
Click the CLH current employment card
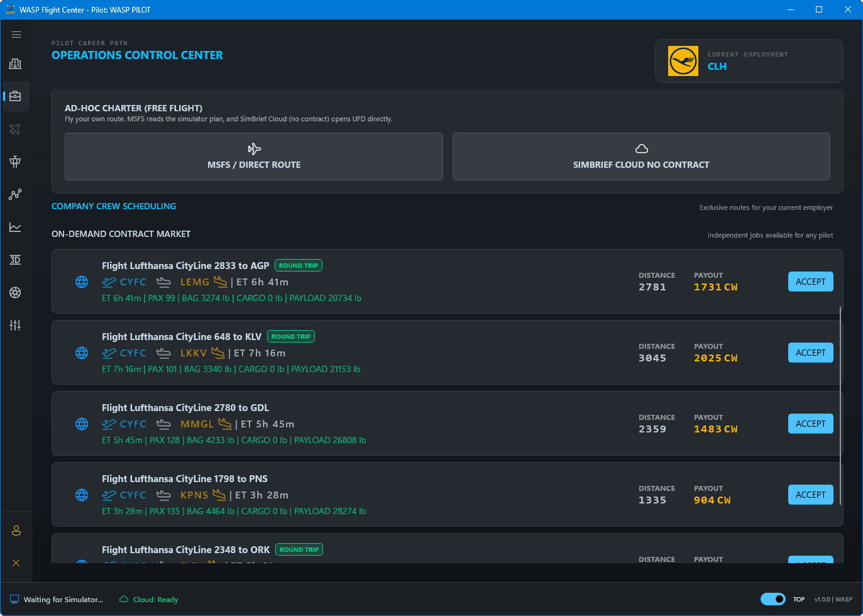[x=749, y=61]
